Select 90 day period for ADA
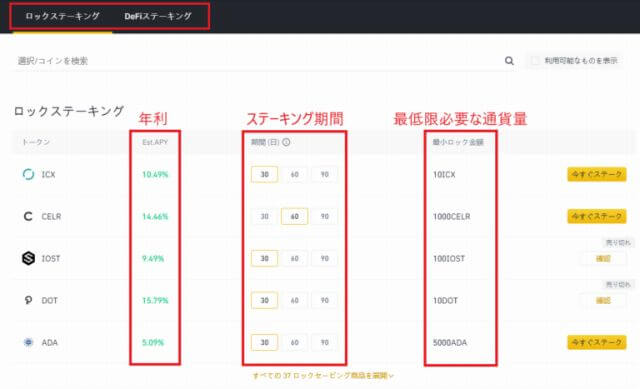 [324, 342]
